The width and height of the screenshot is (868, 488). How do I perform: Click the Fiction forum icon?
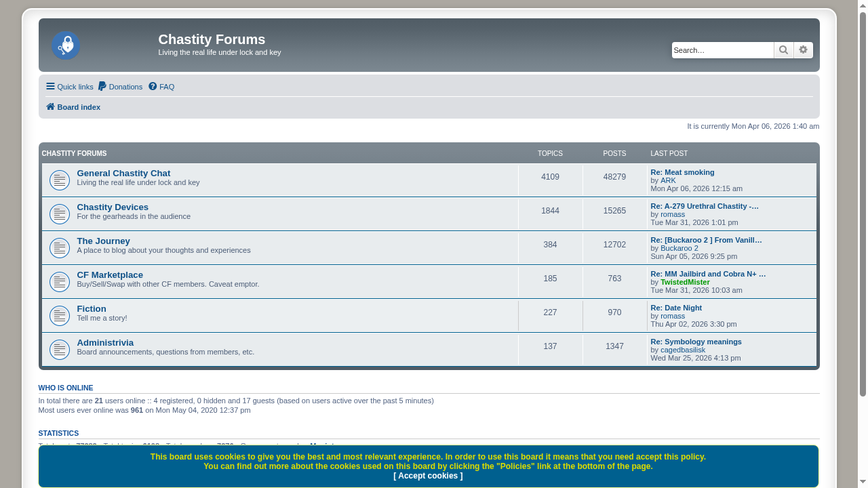point(60,316)
